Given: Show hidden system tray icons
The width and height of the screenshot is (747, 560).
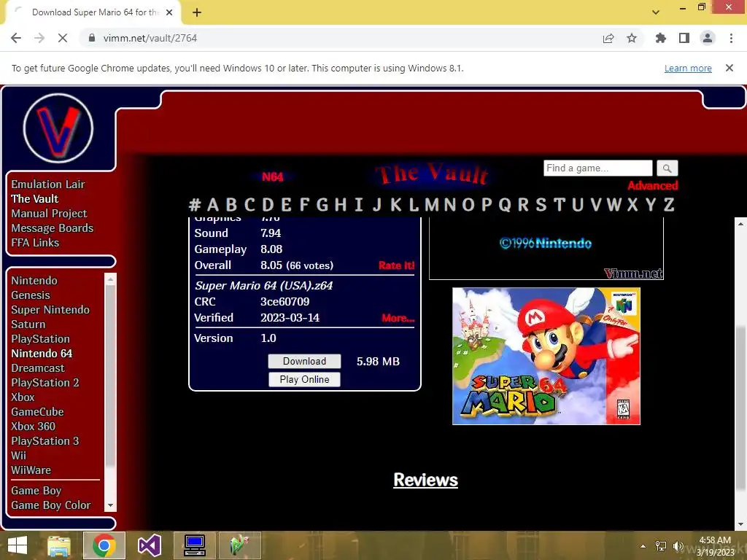Looking at the screenshot, I should click(643, 546).
